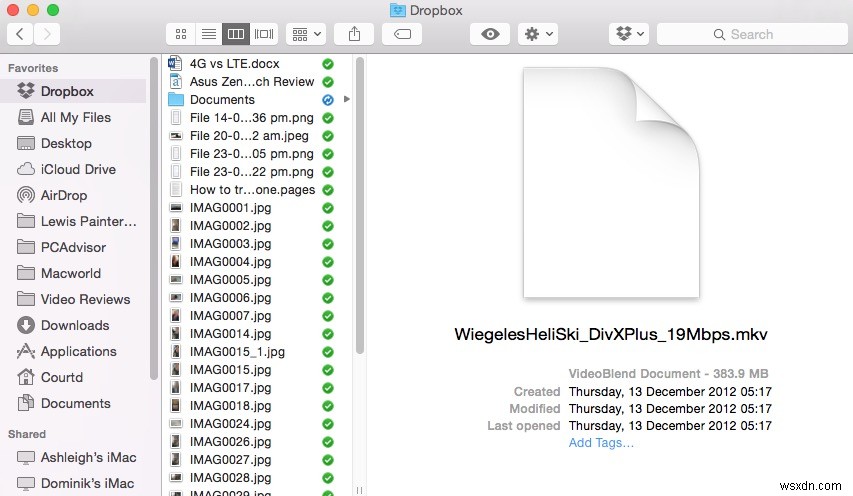The width and height of the screenshot is (853, 496).
Task: Open All My Files in sidebar
Action: click(x=73, y=117)
